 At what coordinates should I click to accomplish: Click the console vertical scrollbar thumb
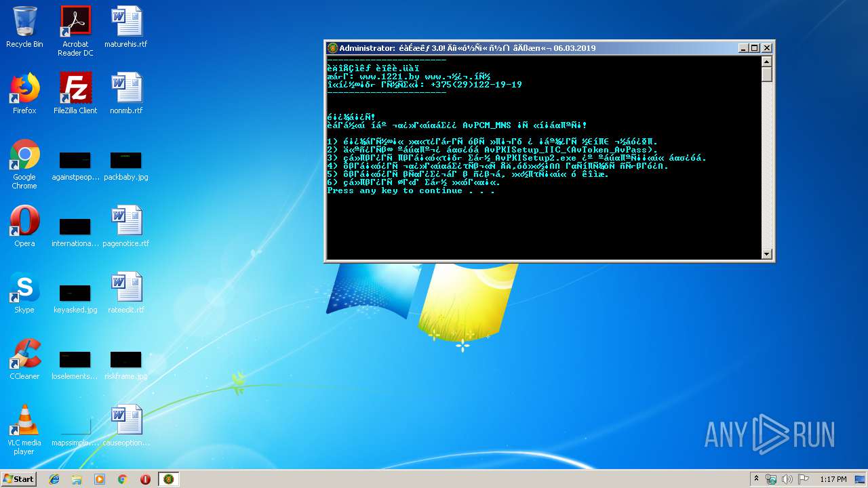tap(767, 75)
